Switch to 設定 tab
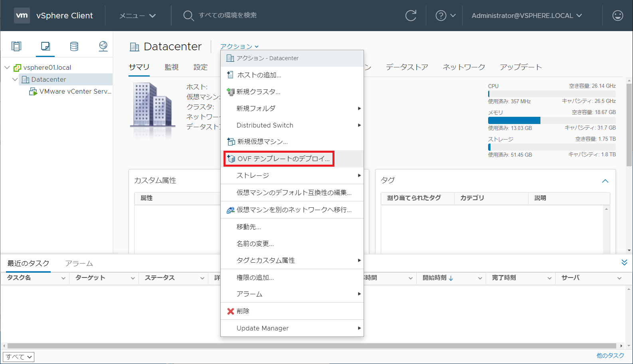The height and width of the screenshot is (364, 633). (x=200, y=67)
